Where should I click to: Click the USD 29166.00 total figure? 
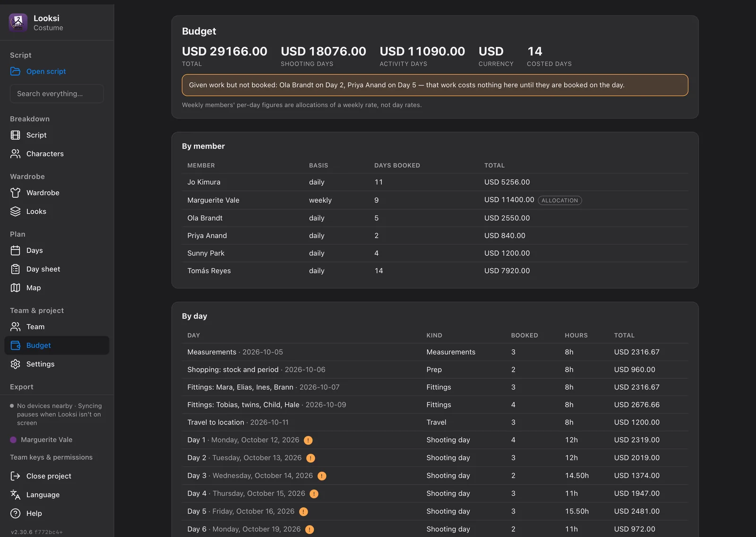(224, 51)
